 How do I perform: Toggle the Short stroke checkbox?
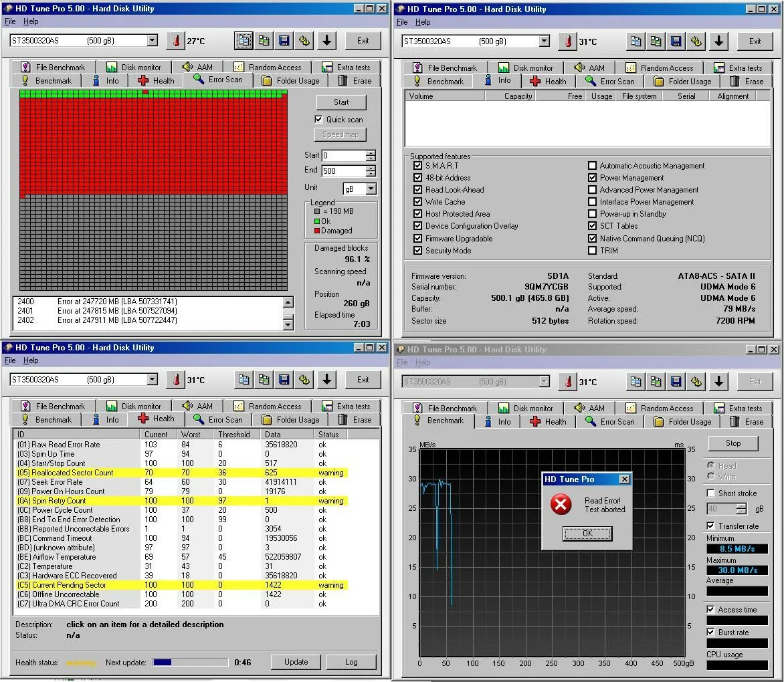710,493
